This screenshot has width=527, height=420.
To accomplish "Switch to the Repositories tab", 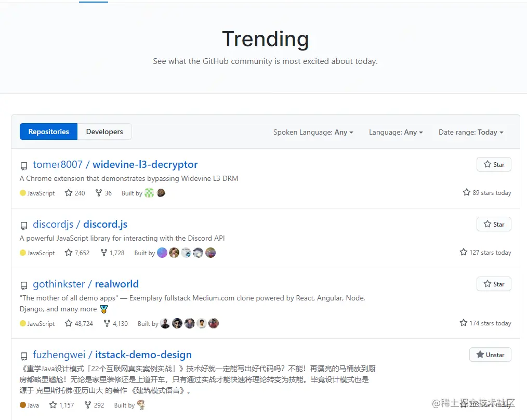I will [x=48, y=132].
